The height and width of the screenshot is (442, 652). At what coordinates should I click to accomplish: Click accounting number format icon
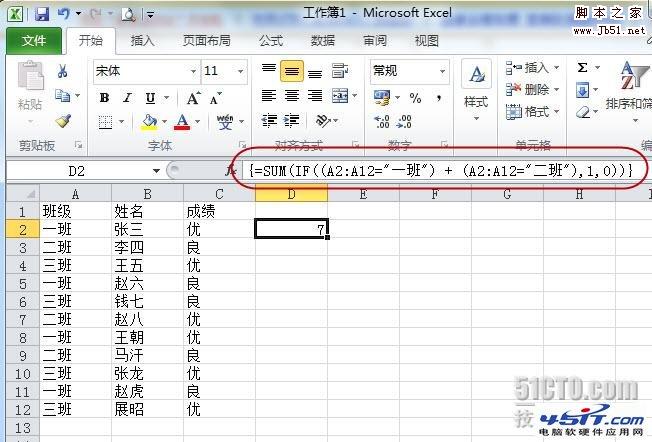382,98
